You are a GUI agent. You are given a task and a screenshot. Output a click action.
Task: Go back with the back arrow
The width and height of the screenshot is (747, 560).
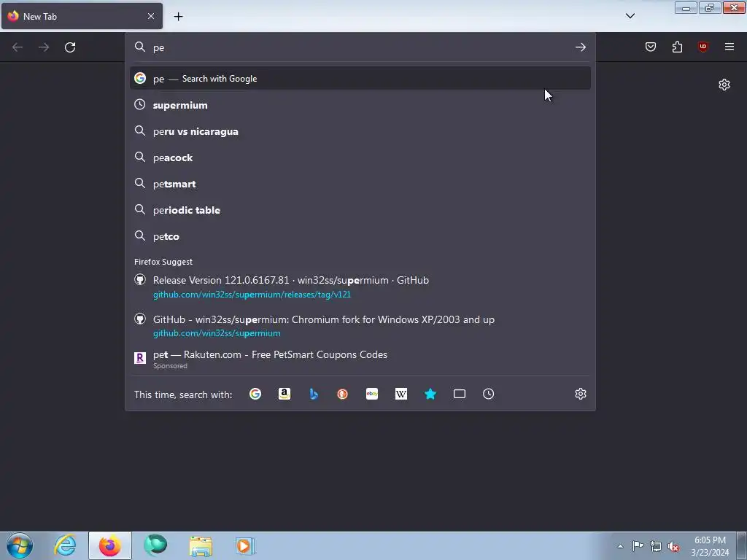pos(18,47)
